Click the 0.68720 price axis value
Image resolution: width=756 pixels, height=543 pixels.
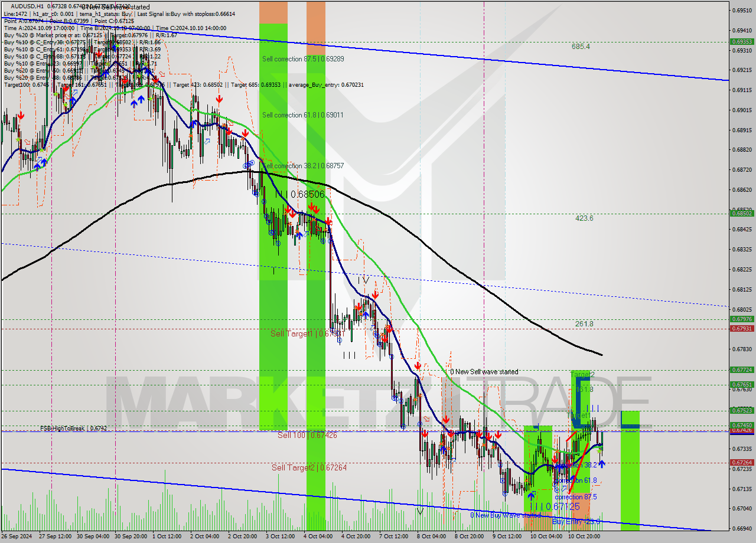click(742, 170)
